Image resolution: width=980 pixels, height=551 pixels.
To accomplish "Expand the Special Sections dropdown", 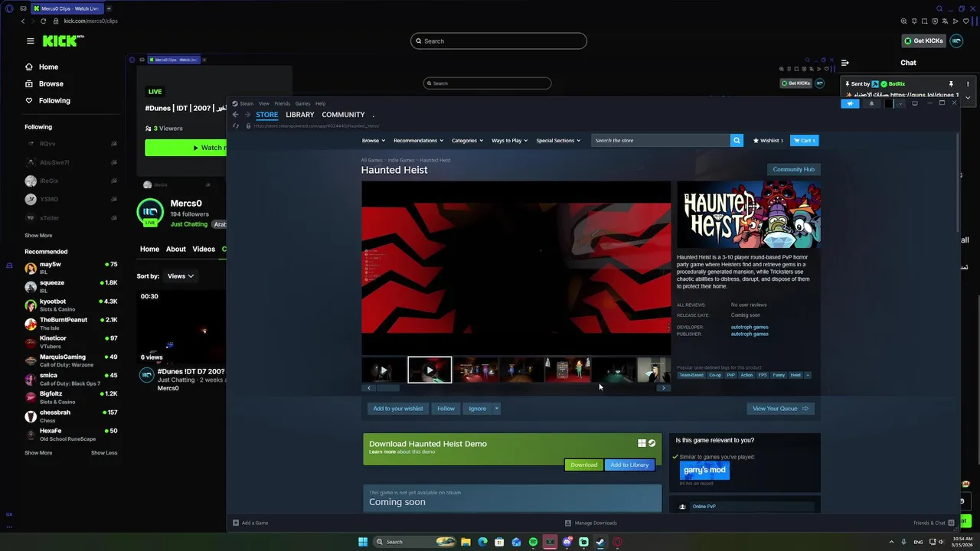I will click(558, 141).
